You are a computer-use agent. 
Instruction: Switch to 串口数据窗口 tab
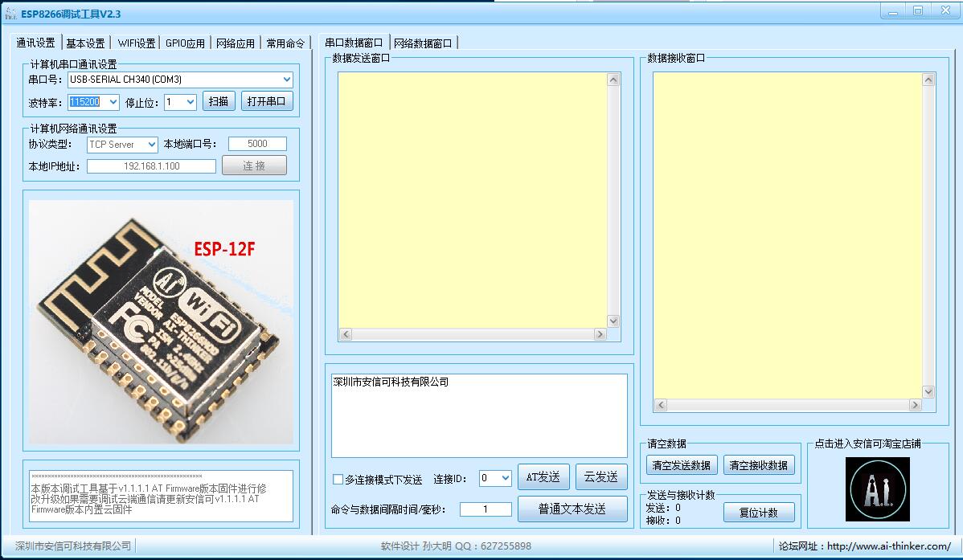(354, 43)
